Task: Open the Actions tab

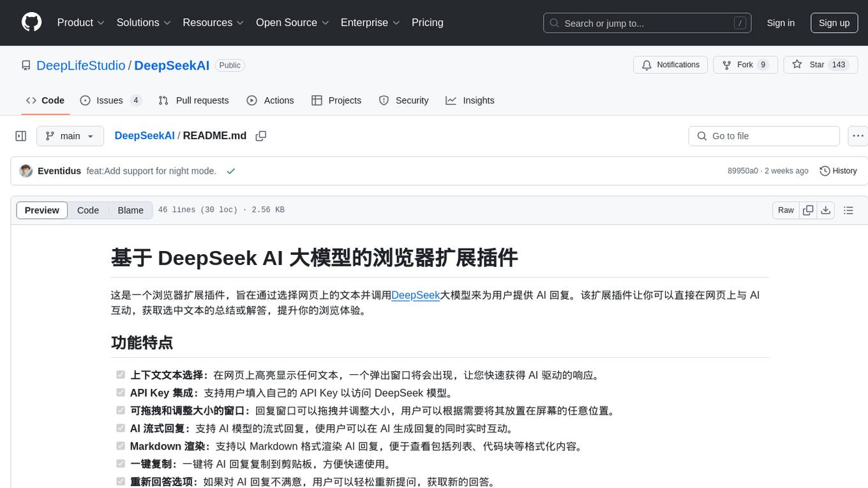Action: (x=270, y=100)
